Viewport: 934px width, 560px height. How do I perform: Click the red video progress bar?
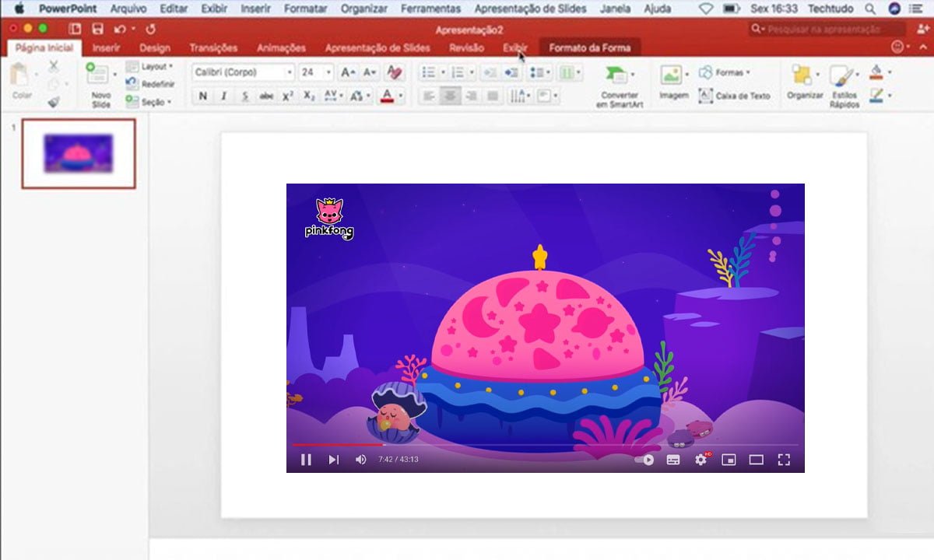pyautogui.click(x=338, y=445)
